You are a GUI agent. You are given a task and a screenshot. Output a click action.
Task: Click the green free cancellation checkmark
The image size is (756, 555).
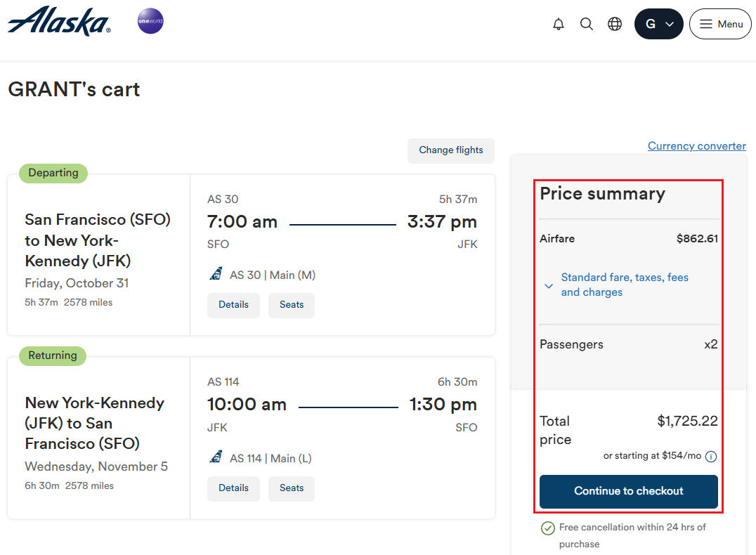(x=548, y=528)
